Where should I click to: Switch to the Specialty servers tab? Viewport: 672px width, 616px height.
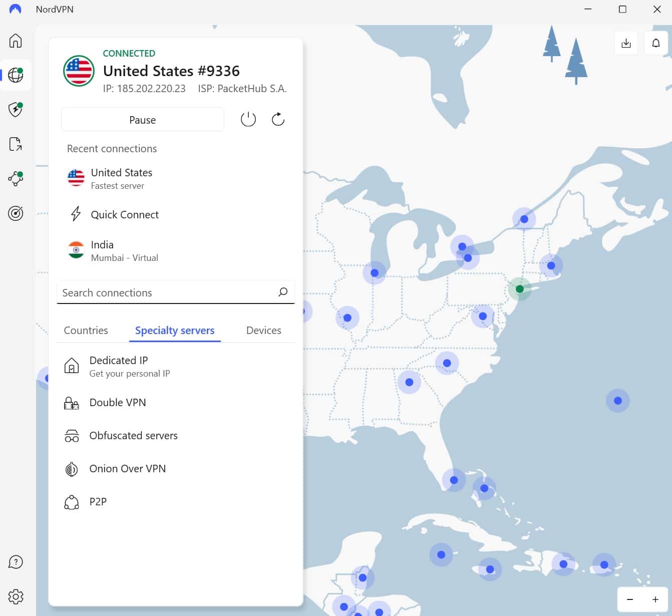pos(175,331)
